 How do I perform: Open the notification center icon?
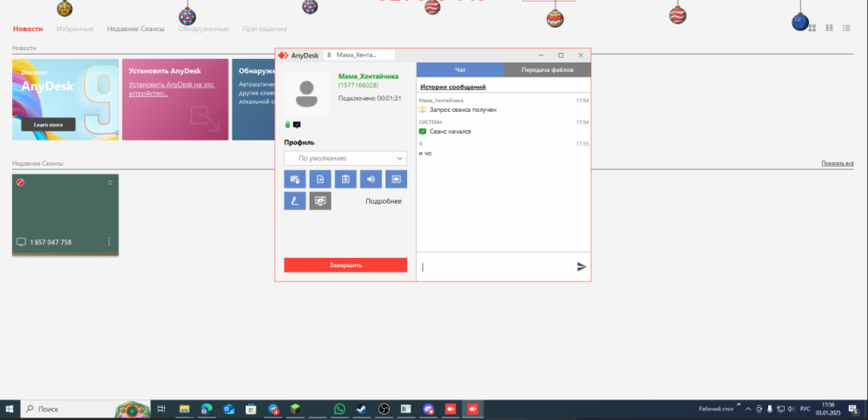coord(853,410)
